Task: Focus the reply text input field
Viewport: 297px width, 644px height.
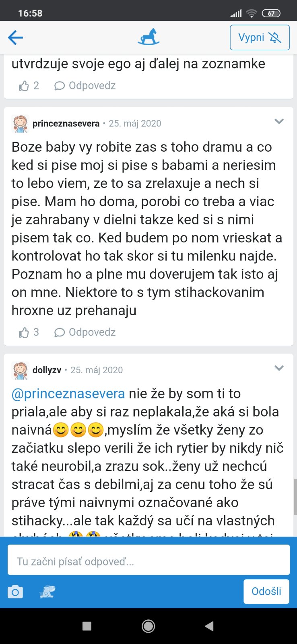Action: pos(148,560)
